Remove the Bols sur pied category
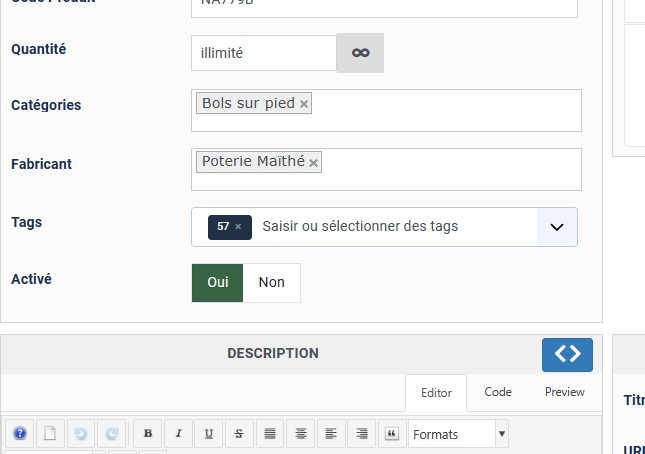 304,103
